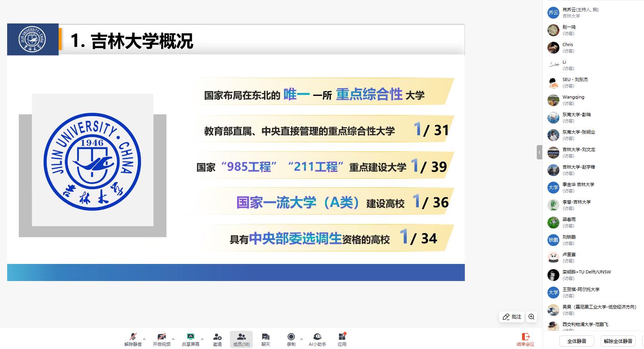The height and width of the screenshot is (349, 644).
Task: Open the share screen option
Action: pyautogui.click(x=190, y=337)
